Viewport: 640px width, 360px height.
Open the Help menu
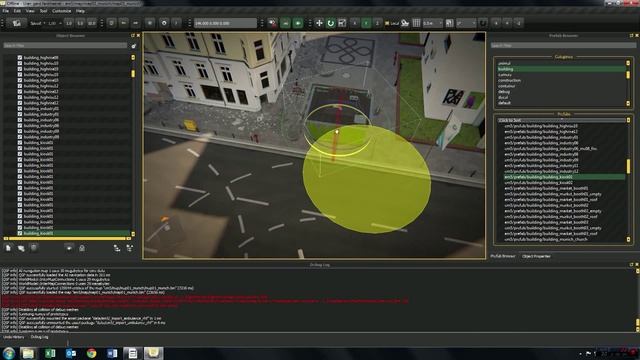pos(80,11)
